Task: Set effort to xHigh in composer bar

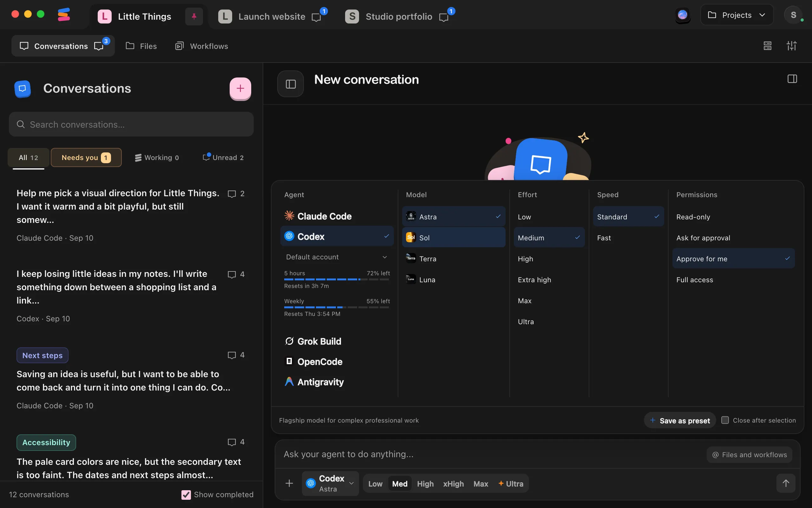Action: 453,484
